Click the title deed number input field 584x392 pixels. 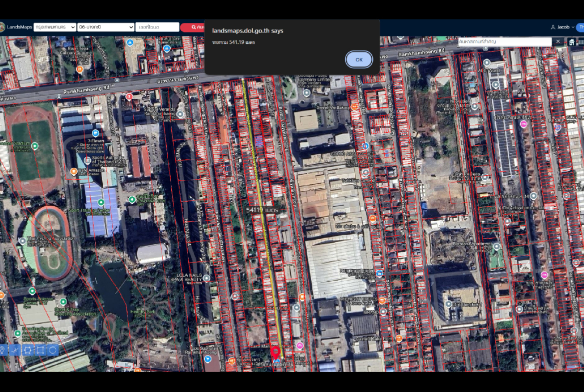tap(157, 27)
